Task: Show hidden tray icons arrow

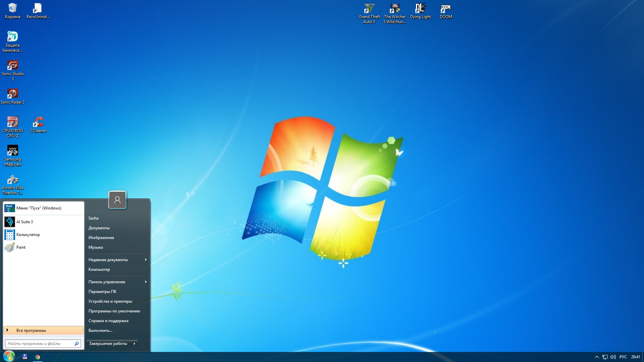Action: click(x=597, y=357)
